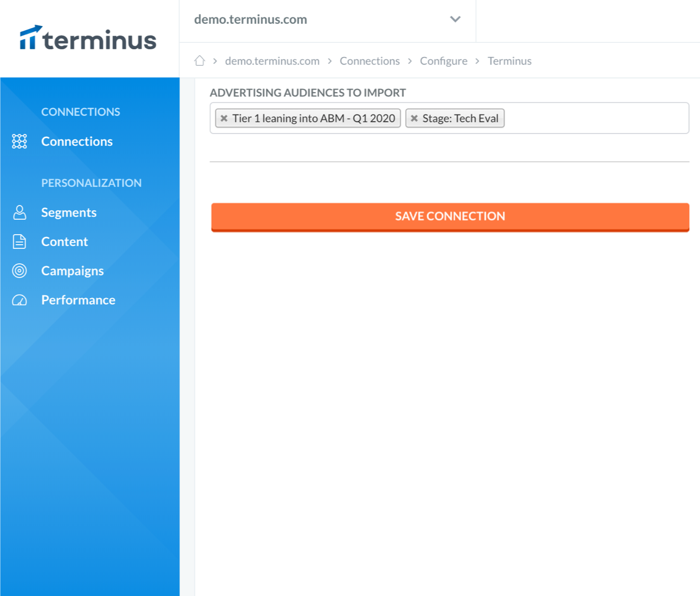The height and width of the screenshot is (596, 700).
Task: Open Connections in the sidebar
Action: [77, 141]
